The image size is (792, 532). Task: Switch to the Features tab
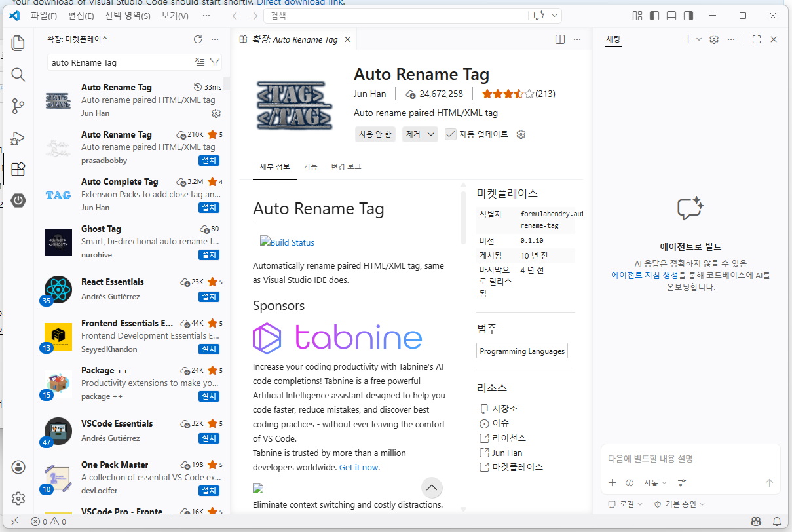coord(311,167)
